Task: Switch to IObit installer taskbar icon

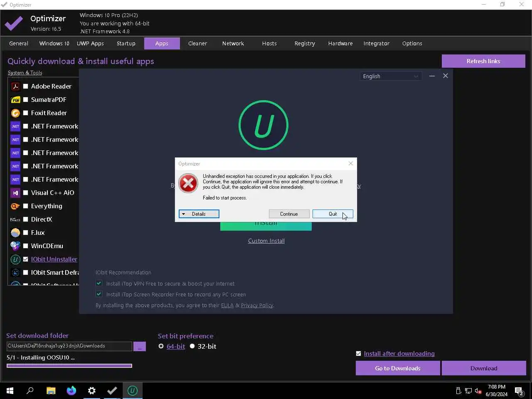Action: (x=133, y=391)
